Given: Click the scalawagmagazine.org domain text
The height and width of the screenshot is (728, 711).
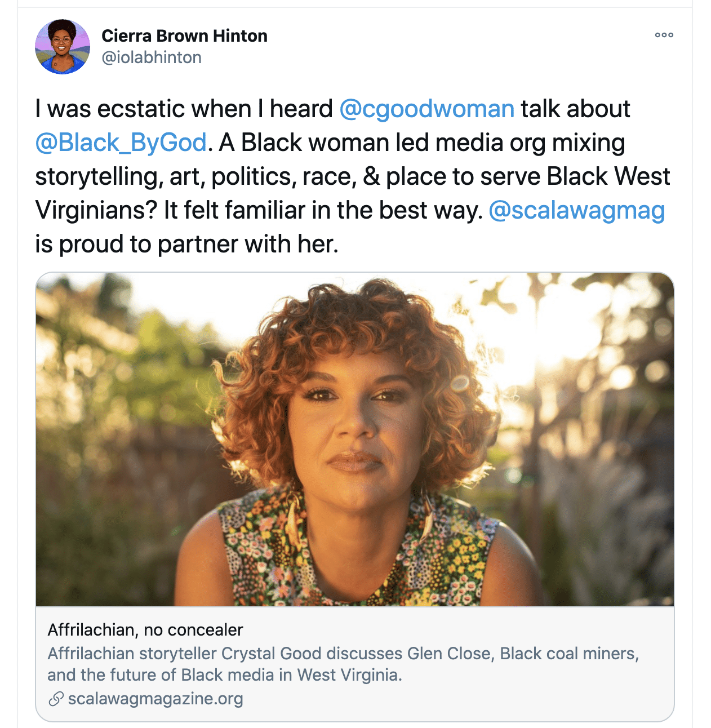Looking at the screenshot, I should point(155,699).
